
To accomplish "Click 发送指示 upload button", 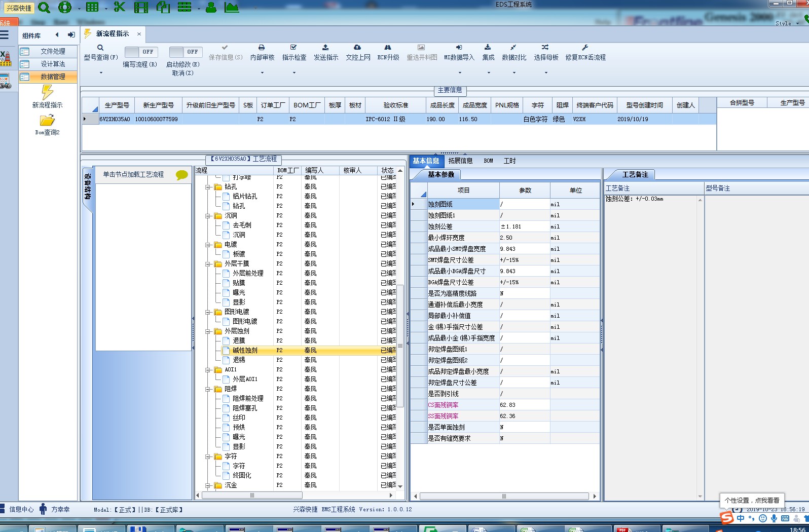I will tap(325, 52).
